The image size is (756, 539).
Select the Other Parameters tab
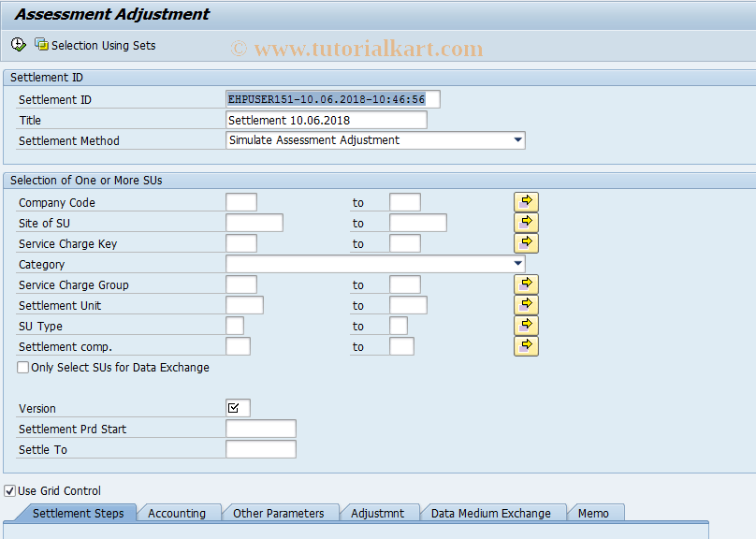pos(280,513)
